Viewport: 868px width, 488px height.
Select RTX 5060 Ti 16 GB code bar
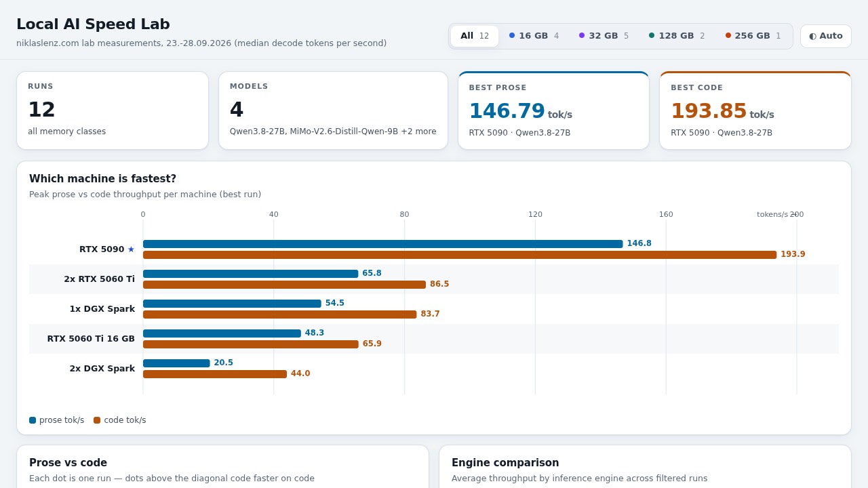250,344
